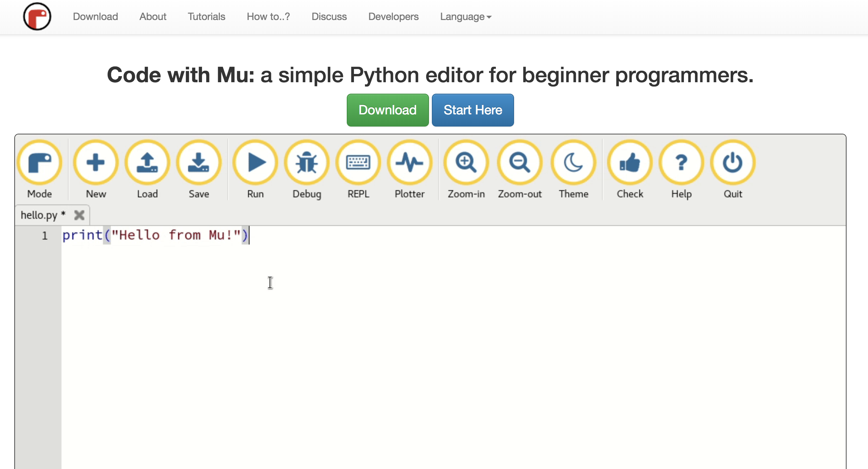Close the hello.py tab
Viewport: 868px width, 469px height.
click(x=79, y=215)
